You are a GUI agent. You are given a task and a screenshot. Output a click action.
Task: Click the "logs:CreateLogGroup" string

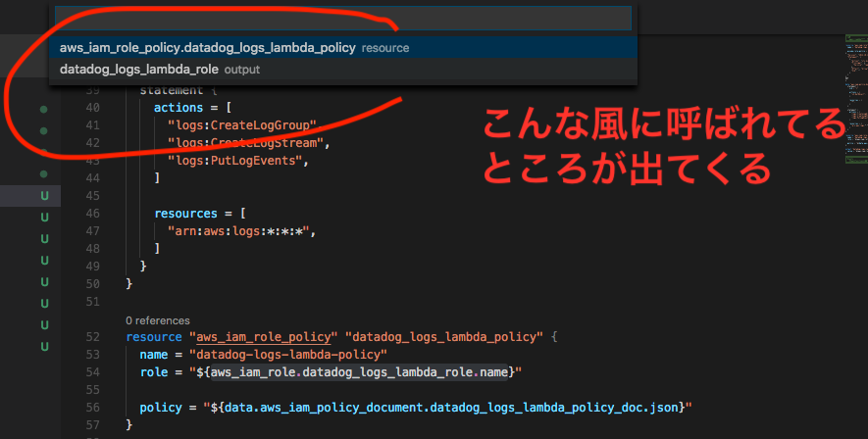[x=242, y=125]
